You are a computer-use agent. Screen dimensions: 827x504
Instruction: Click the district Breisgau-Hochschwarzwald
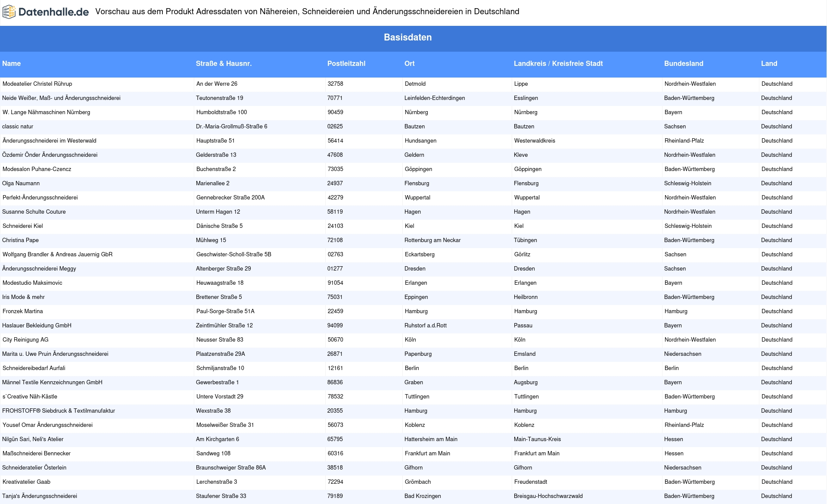[x=548, y=496]
